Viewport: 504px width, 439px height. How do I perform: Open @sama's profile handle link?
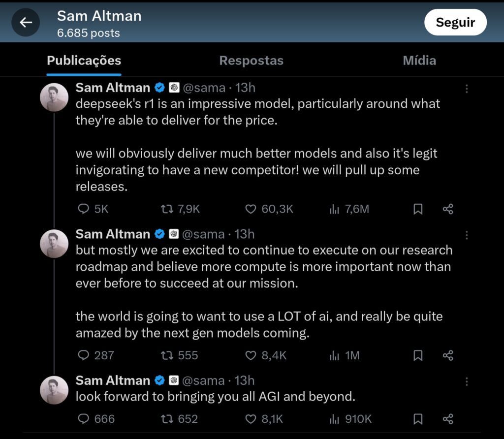pyautogui.click(x=203, y=88)
